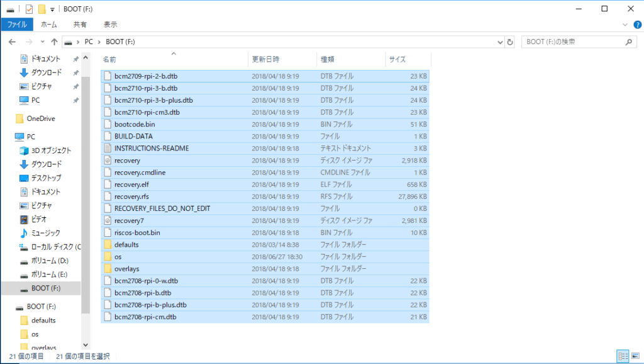Screen dimensions: 644x364
Task: Click the Back navigation arrow
Action: tap(12, 42)
